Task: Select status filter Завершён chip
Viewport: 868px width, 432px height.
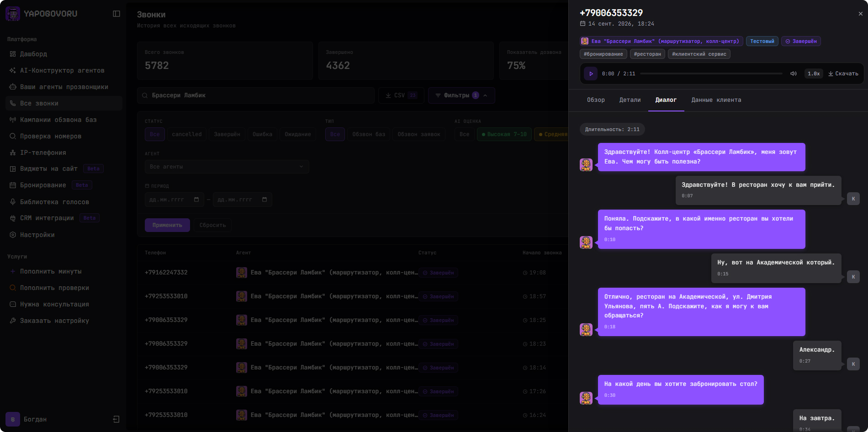Action: click(x=227, y=134)
